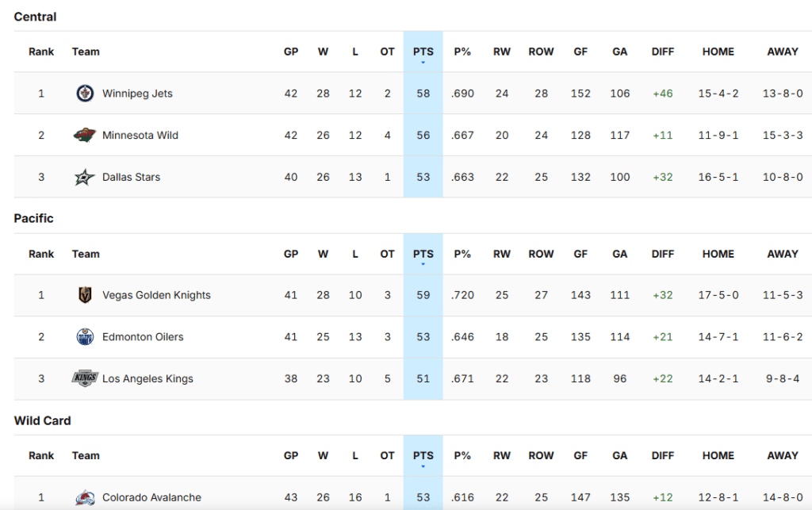Click the Minnesota Wild logo
Viewport: 812px width, 510px height.
pos(85,136)
